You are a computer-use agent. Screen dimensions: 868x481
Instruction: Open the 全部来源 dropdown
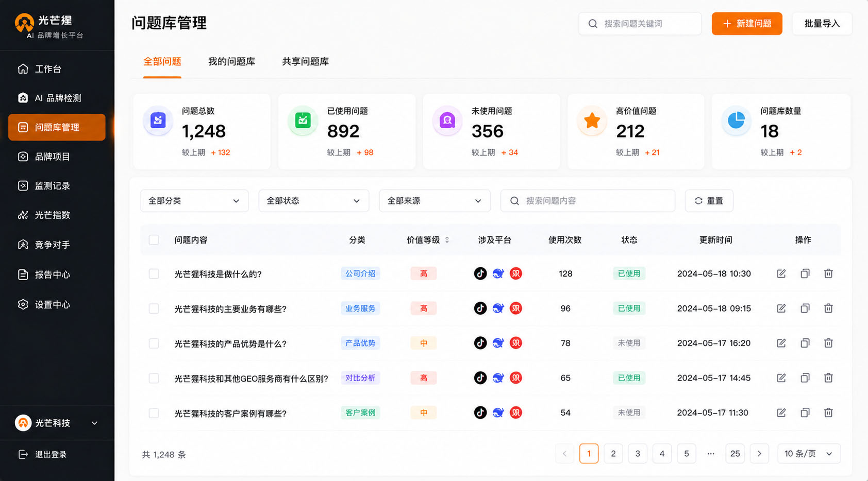click(x=435, y=201)
